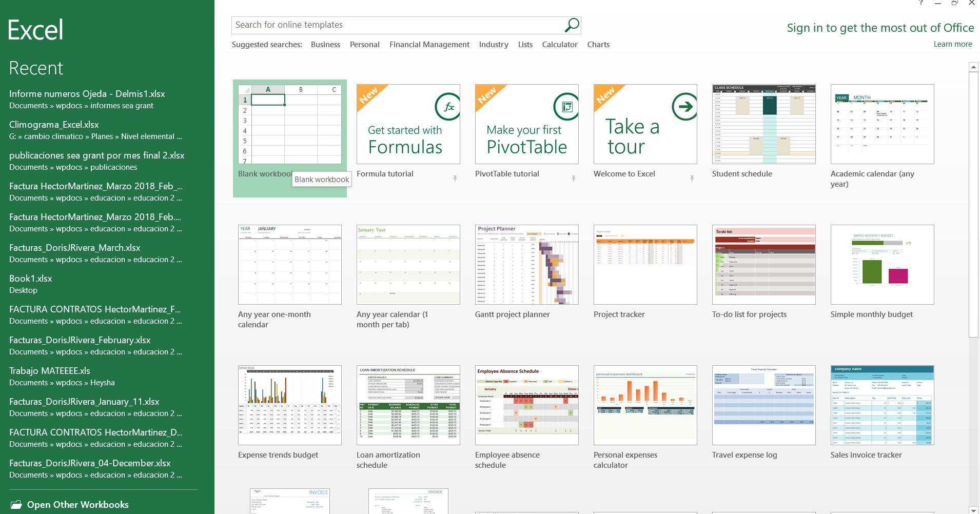The width and height of the screenshot is (980, 514).
Task: Click Sign in to get the most out of Office
Action: pyautogui.click(x=880, y=28)
